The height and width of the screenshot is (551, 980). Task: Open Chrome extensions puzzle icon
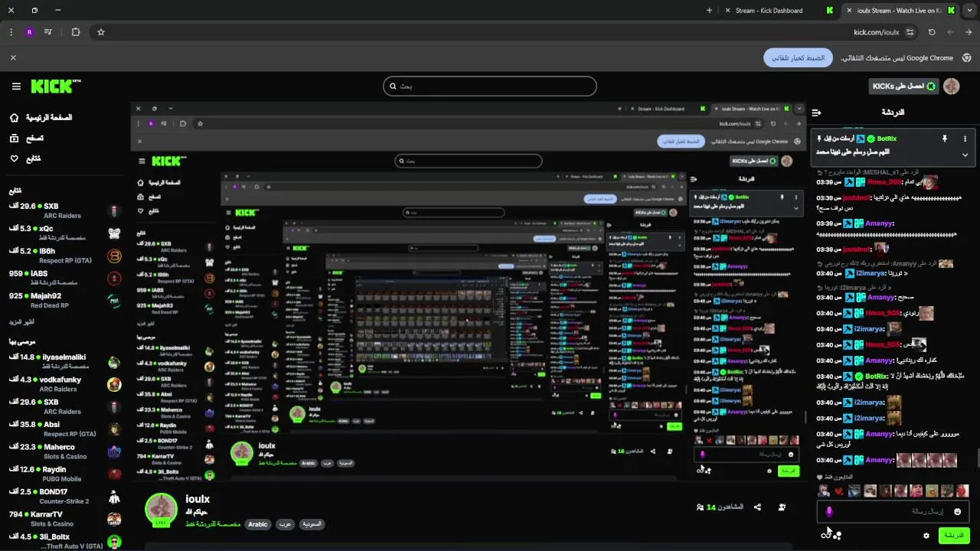(x=76, y=32)
